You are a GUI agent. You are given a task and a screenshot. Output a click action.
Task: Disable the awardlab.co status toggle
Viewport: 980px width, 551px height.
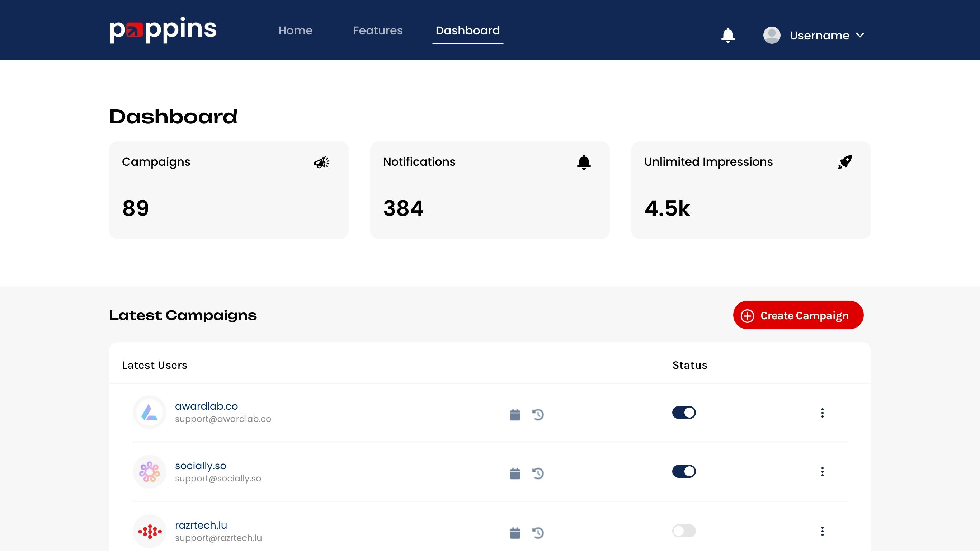(x=684, y=413)
